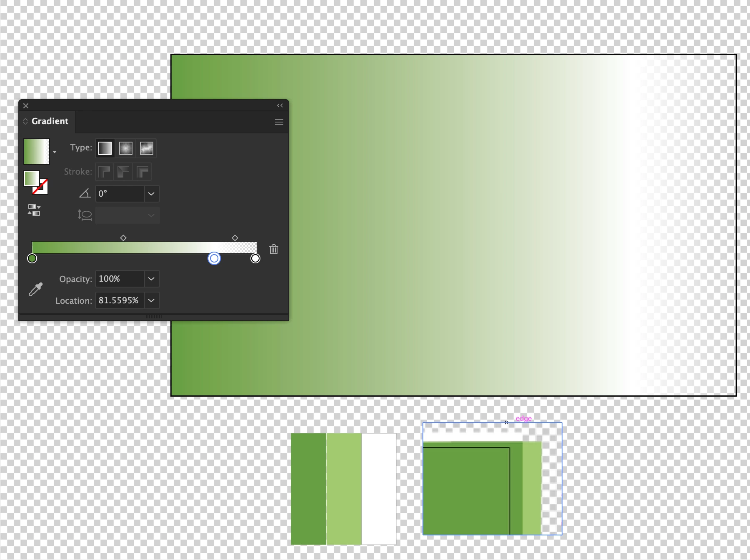Click the right gradient midpoint diamond
This screenshot has width=750, height=560.
[235, 238]
